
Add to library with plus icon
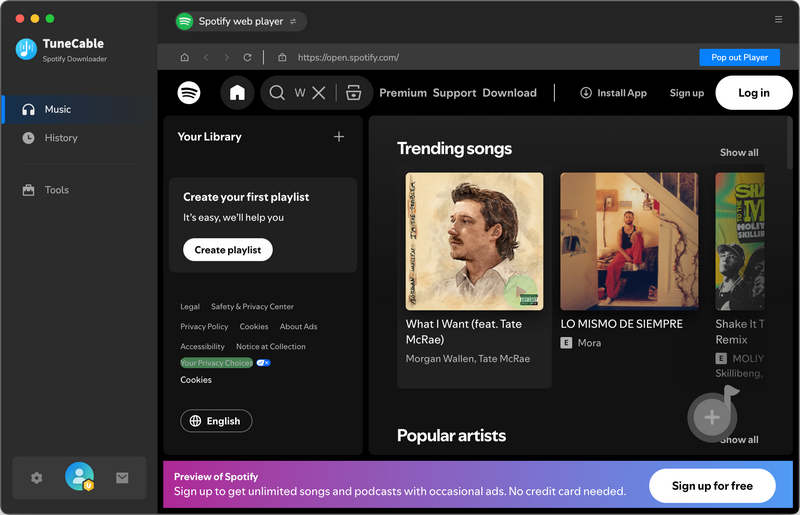(339, 137)
